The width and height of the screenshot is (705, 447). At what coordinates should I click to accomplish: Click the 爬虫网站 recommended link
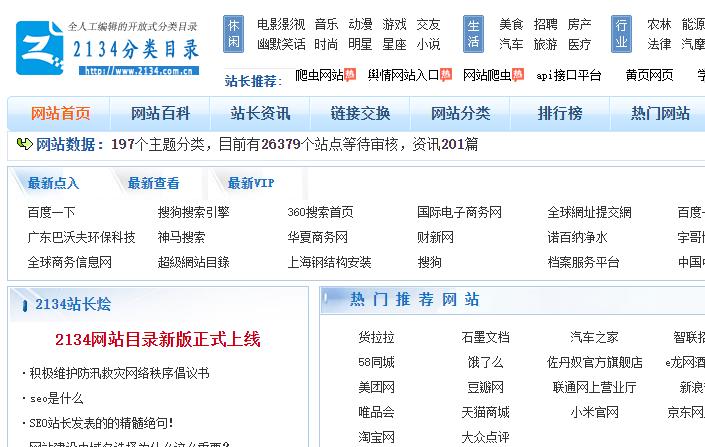319,75
